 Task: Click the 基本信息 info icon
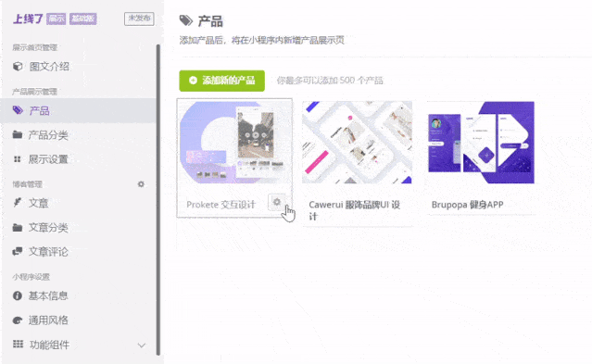18,295
